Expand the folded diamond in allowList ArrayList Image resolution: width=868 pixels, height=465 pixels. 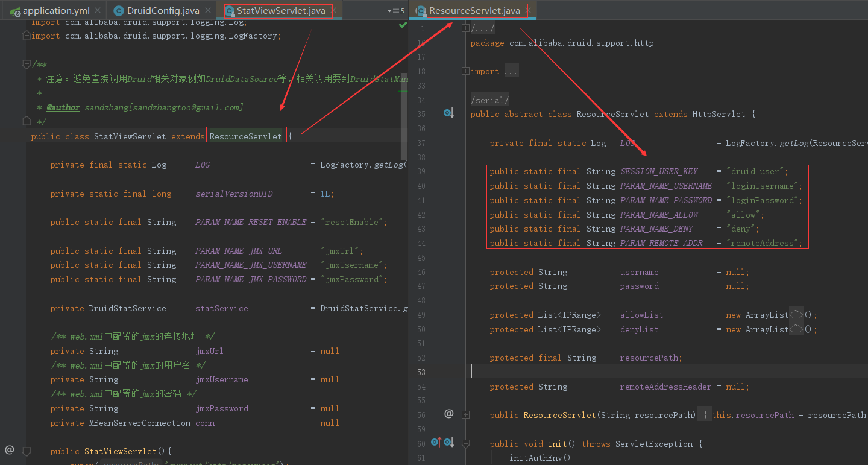click(x=797, y=315)
